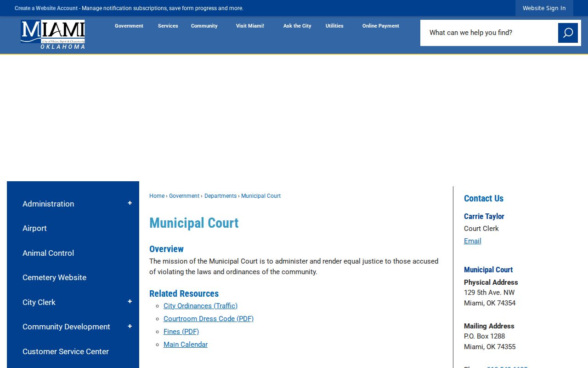Open City Clerk in the sidebar
This screenshot has height=368, width=588.
tap(39, 302)
